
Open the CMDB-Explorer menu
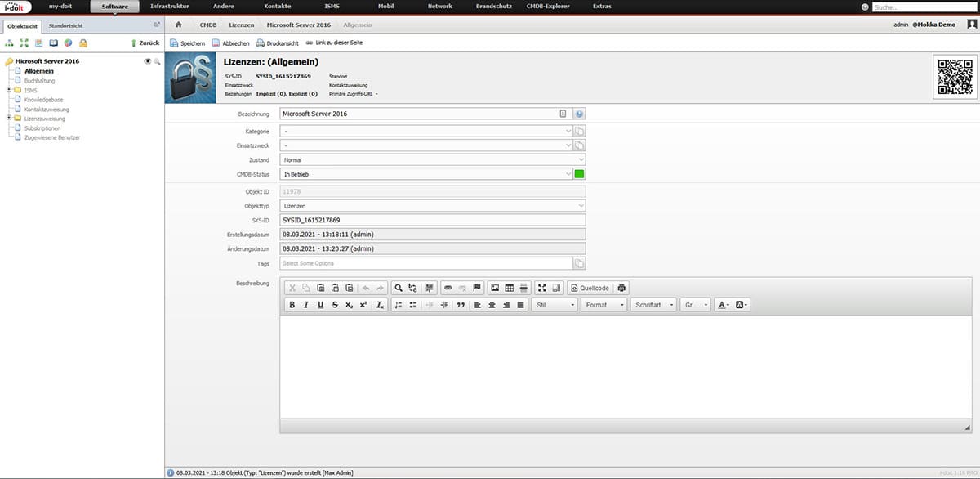pyautogui.click(x=549, y=6)
